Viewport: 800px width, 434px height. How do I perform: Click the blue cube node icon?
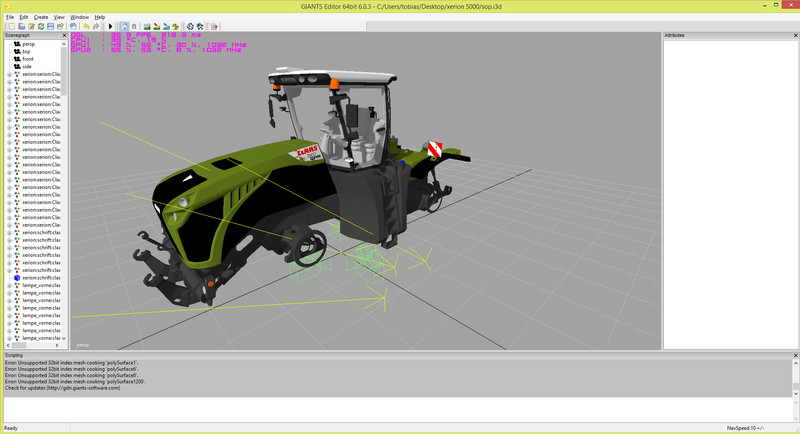pyautogui.click(x=17, y=278)
